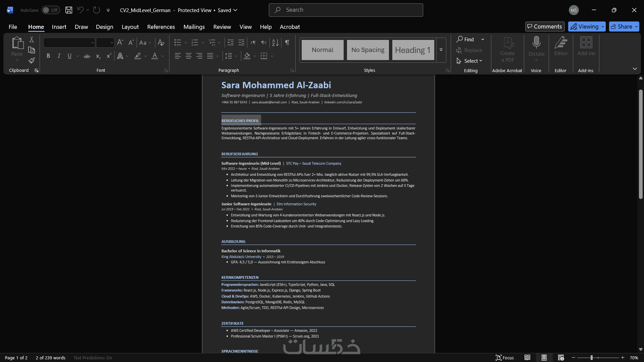Viewport: 644px width, 362px height.
Task: Align text to the left
Action: tap(178, 56)
